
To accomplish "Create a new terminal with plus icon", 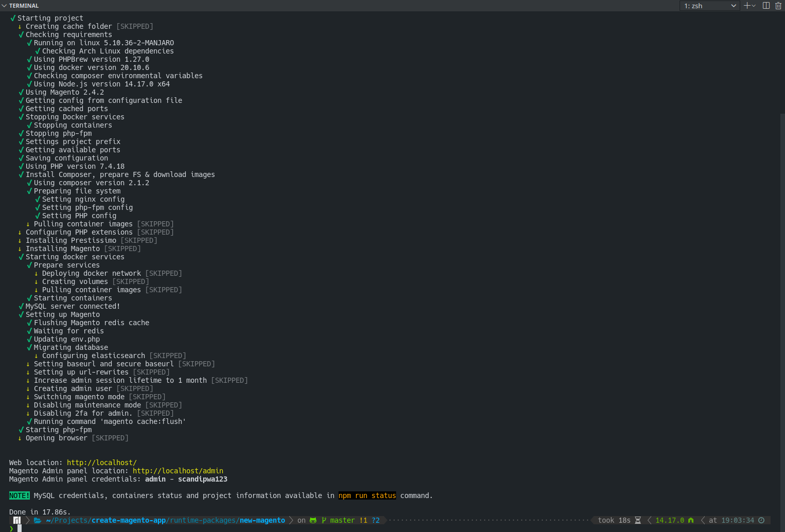I will (747, 6).
